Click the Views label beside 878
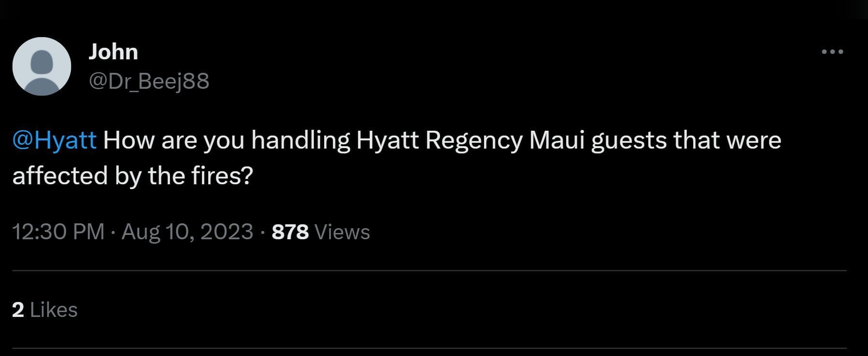The height and width of the screenshot is (356, 868). tap(342, 232)
